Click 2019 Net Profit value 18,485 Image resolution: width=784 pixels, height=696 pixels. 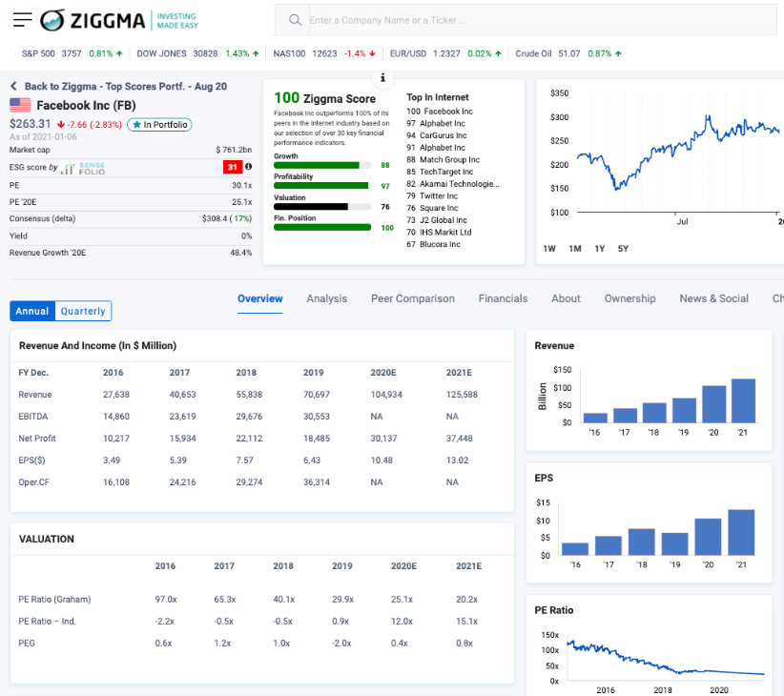[317, 439]
